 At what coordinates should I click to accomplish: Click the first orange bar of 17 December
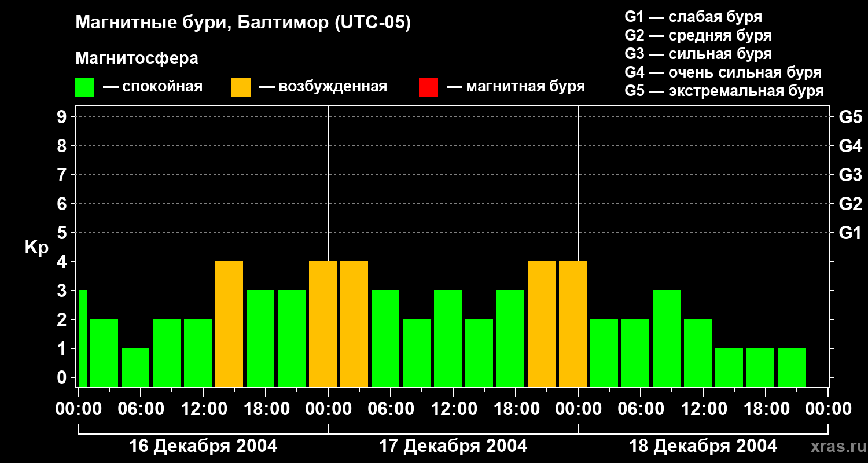click(x=354, y=324)
